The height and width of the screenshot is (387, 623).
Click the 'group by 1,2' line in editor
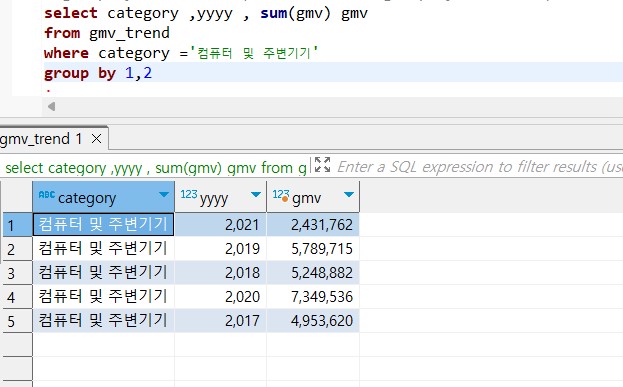tap(98, 73)
